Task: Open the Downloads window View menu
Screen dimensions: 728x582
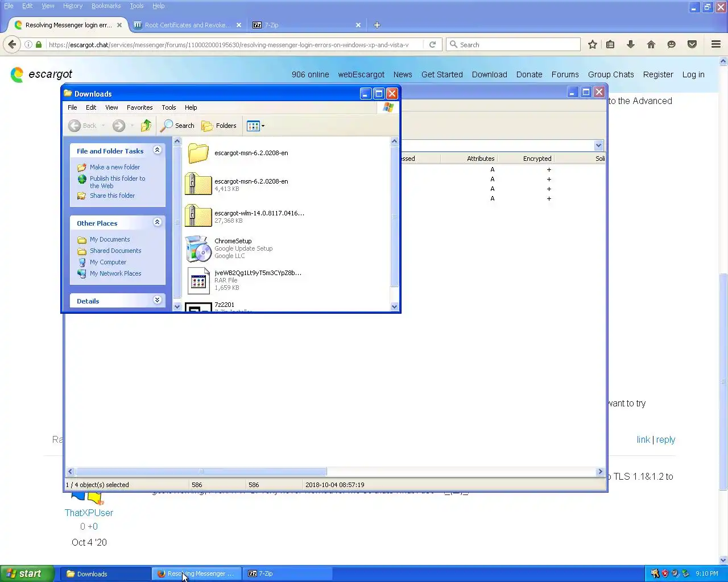Action: tap(111, 107)
